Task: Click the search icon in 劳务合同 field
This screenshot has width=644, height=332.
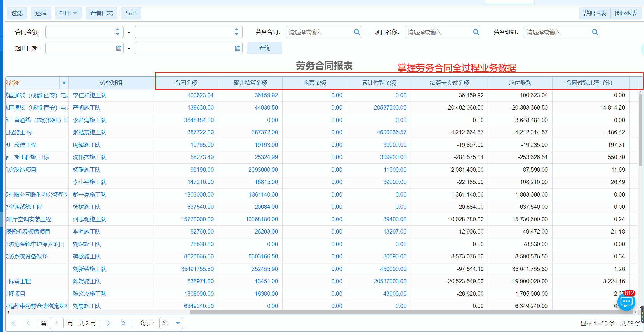Action: [x=356, y=32]
